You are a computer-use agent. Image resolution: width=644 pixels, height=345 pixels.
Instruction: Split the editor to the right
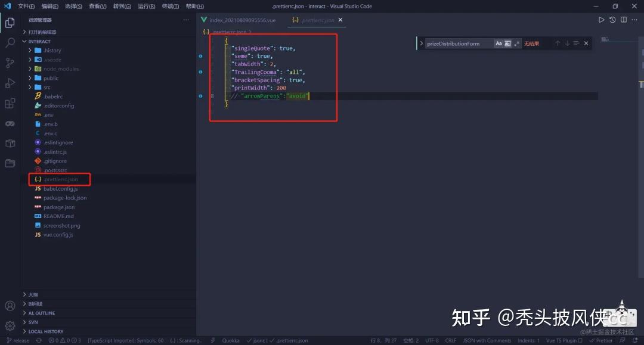coord(624,20)
